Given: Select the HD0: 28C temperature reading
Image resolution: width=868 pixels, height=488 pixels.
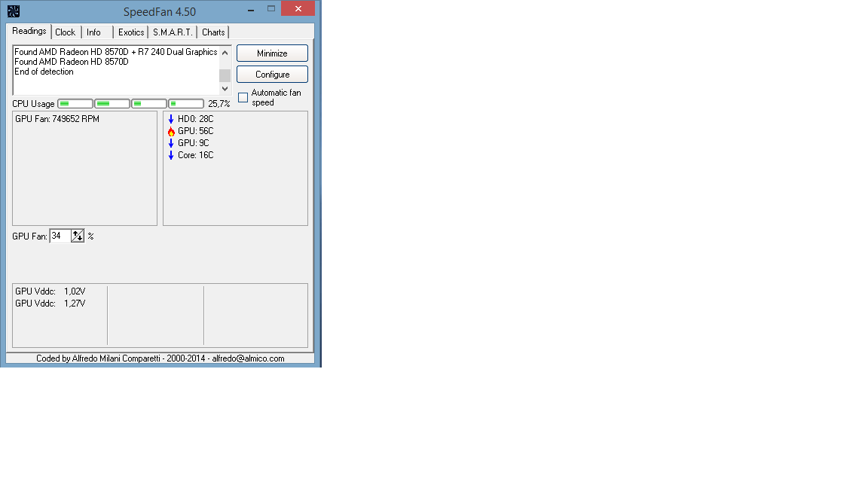Looking at the screenshot, I should tap(195, 119).
